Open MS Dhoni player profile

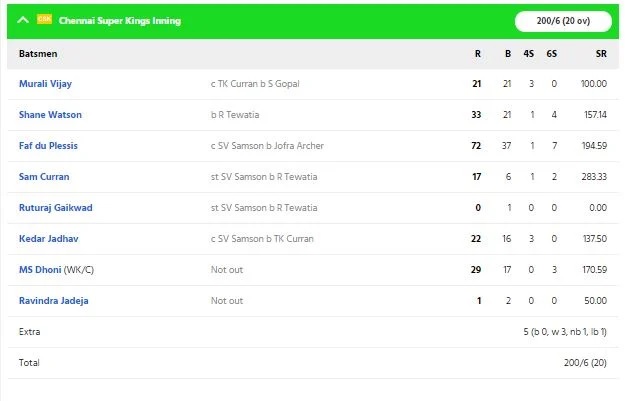(x=40, y=270)
